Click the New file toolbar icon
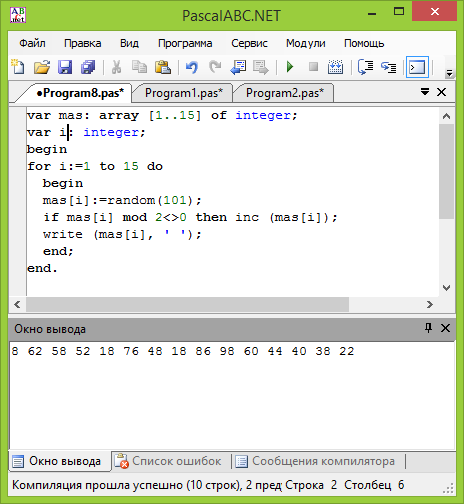 click(18, 67)
